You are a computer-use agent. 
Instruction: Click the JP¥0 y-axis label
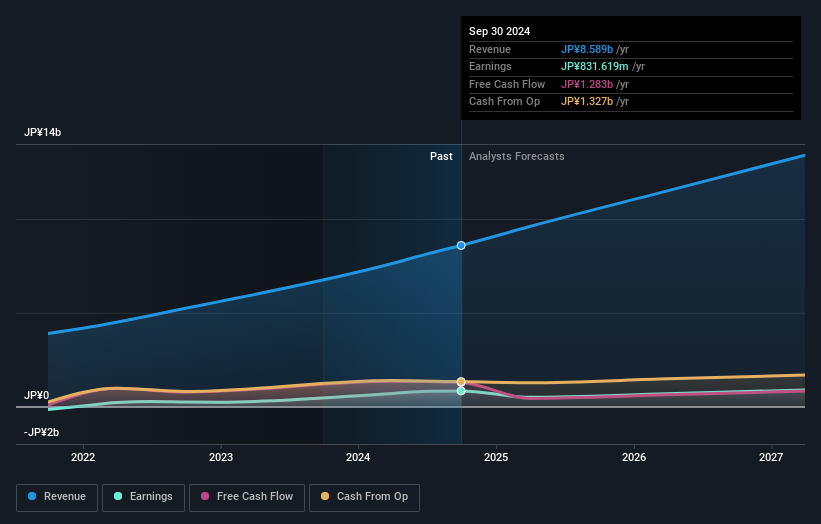[x=37, y=395]
